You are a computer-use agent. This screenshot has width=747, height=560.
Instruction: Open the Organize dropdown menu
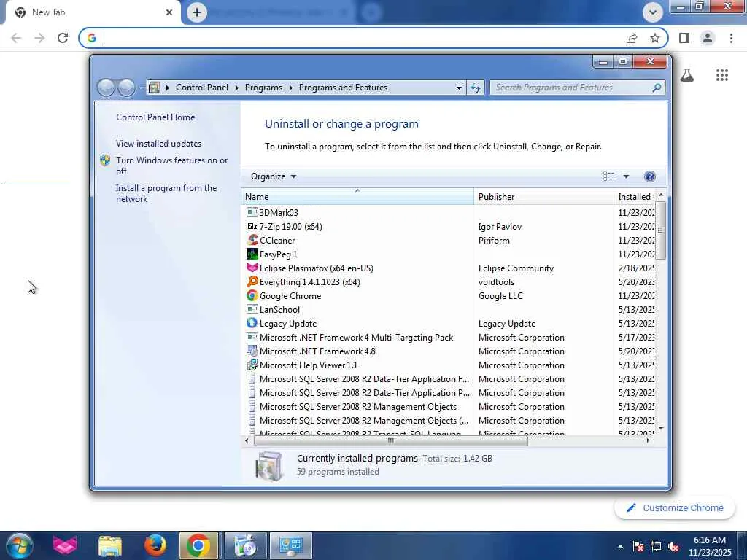point(274,176)
